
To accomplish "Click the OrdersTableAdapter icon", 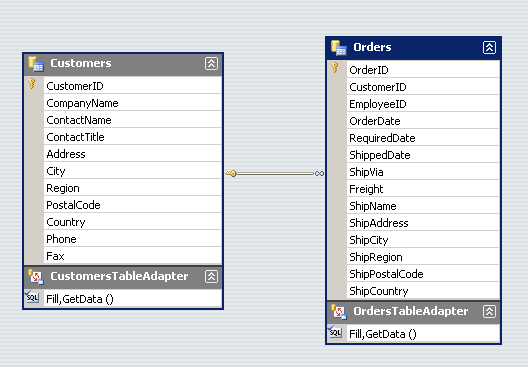I will click(339, 312).
